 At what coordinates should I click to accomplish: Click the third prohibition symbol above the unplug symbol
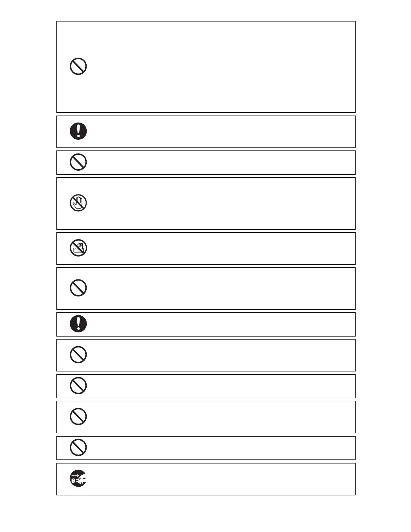tap(78, 386)
